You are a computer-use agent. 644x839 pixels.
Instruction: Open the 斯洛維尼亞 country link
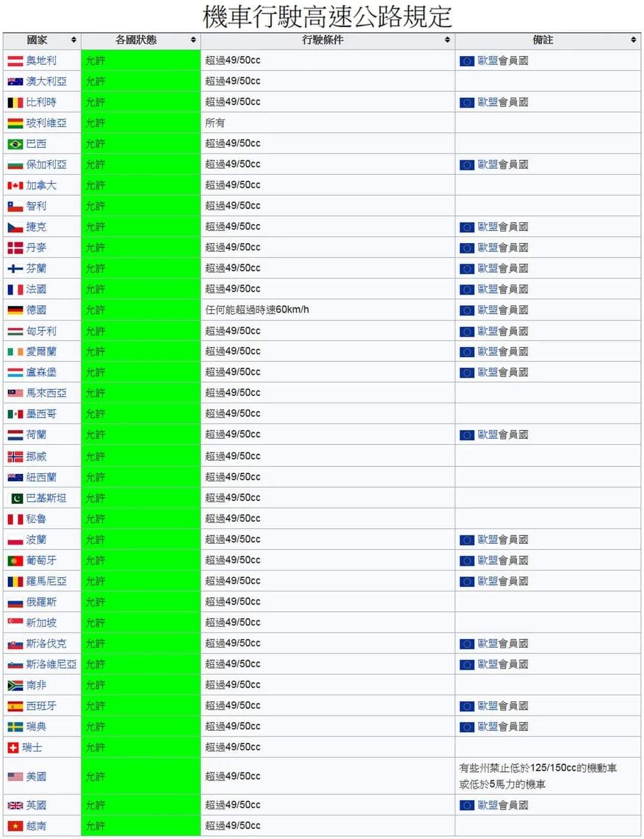coord(51,664)
